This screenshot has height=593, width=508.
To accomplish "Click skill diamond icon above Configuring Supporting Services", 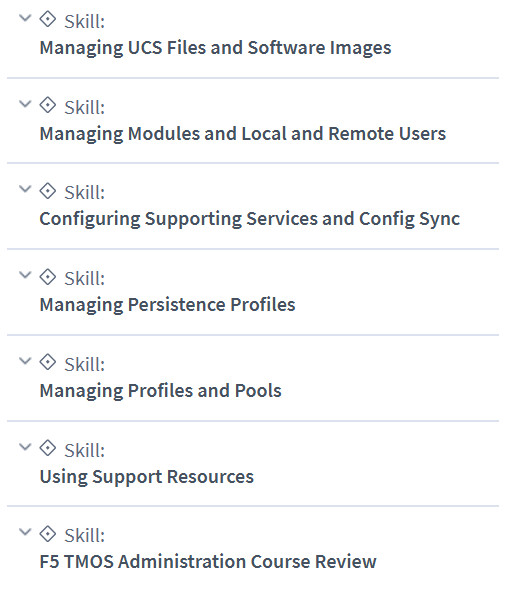I will (48, 191).
